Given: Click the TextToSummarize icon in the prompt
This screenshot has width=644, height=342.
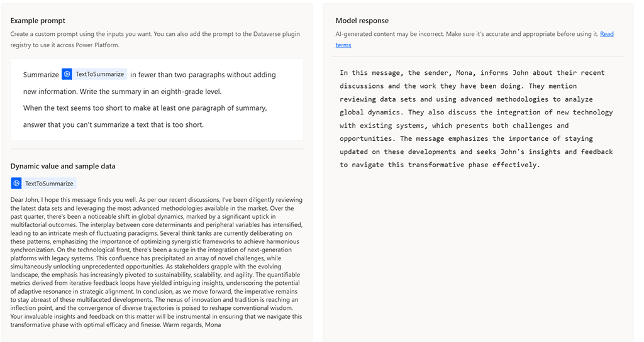Looking at the screenshot, I should pyautogui.click(x=67, y=74).
